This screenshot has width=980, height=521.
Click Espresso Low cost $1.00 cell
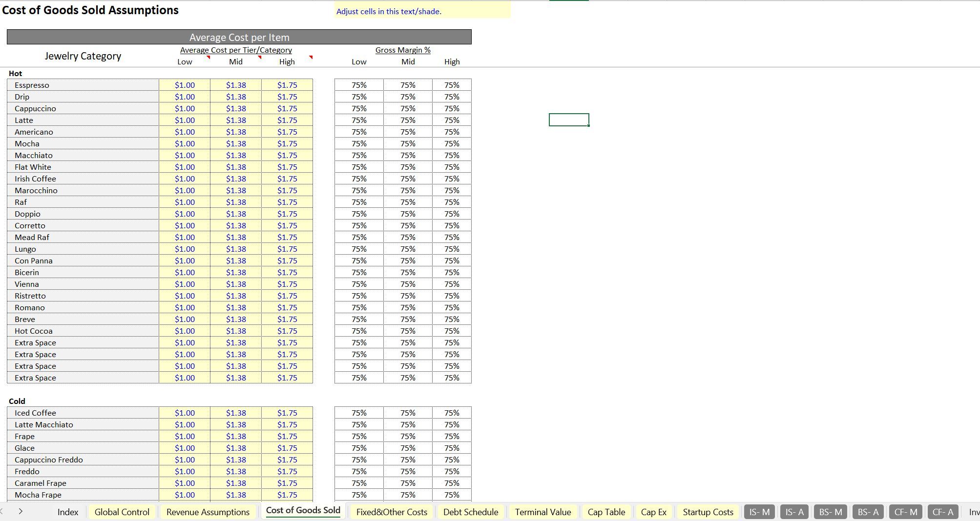tap(185, 85)
